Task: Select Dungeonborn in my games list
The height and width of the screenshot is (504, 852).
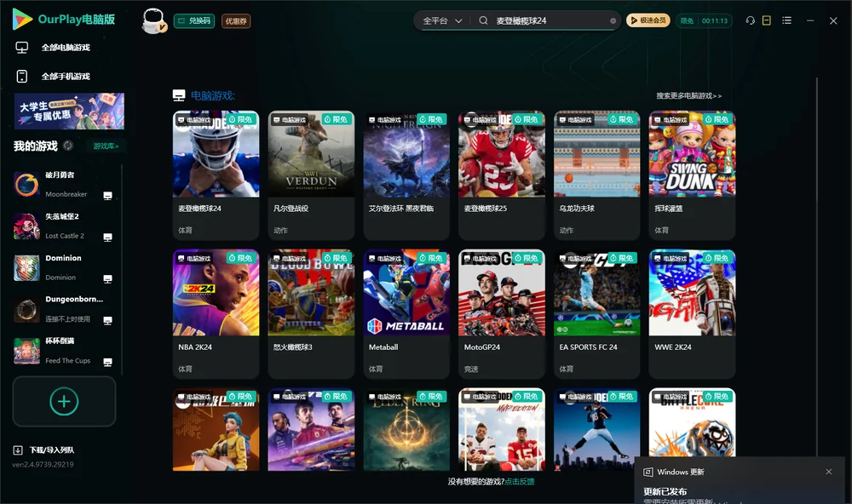Action: pos(64,310)
